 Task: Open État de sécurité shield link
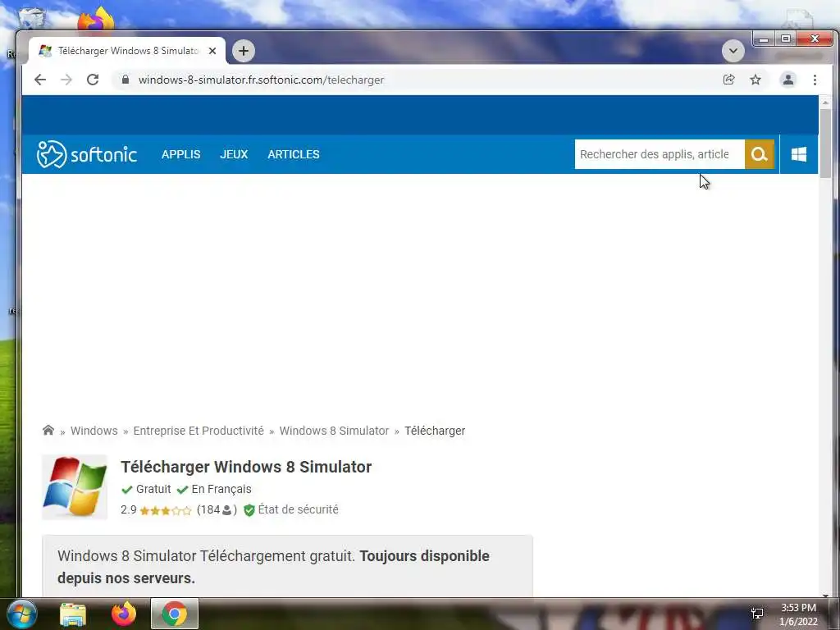coord(291,509)
